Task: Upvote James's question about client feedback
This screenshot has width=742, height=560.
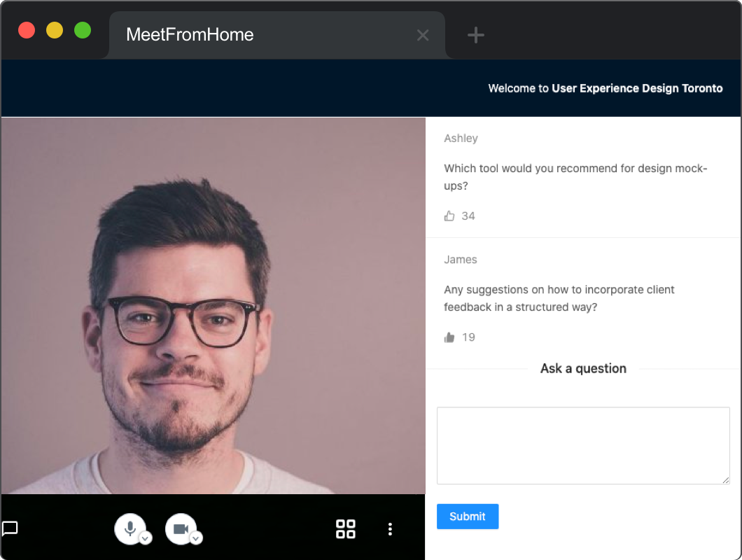Action: pyautogui.click(x=449, y=337)
